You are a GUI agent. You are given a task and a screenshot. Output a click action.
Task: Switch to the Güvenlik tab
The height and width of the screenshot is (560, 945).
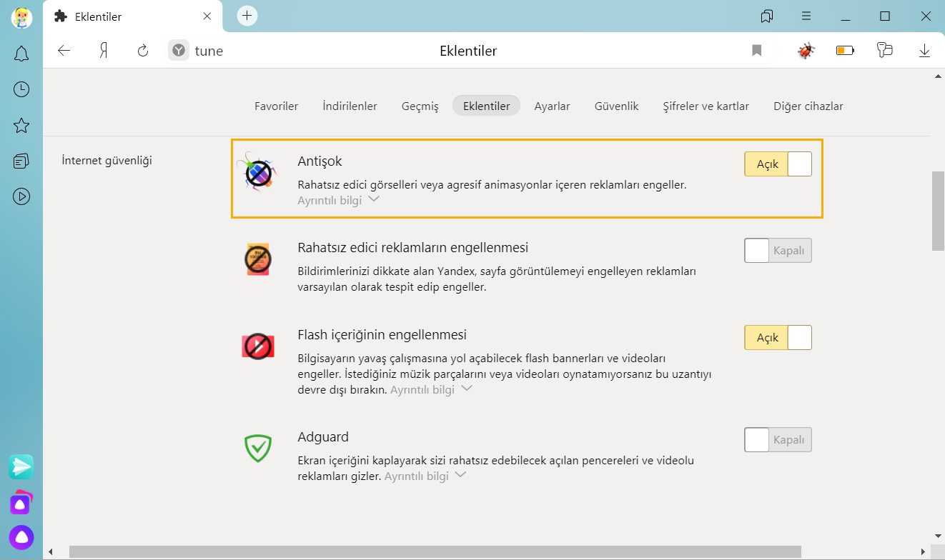pyautogui.click(x=616, y=106)
